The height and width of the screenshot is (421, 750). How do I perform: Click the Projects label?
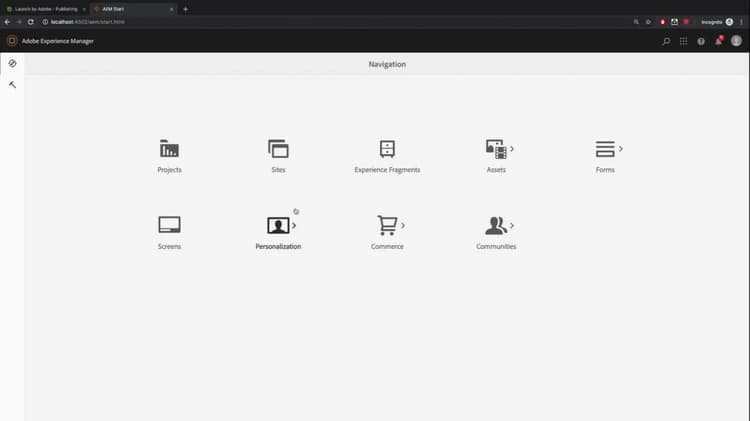(169, 170)
